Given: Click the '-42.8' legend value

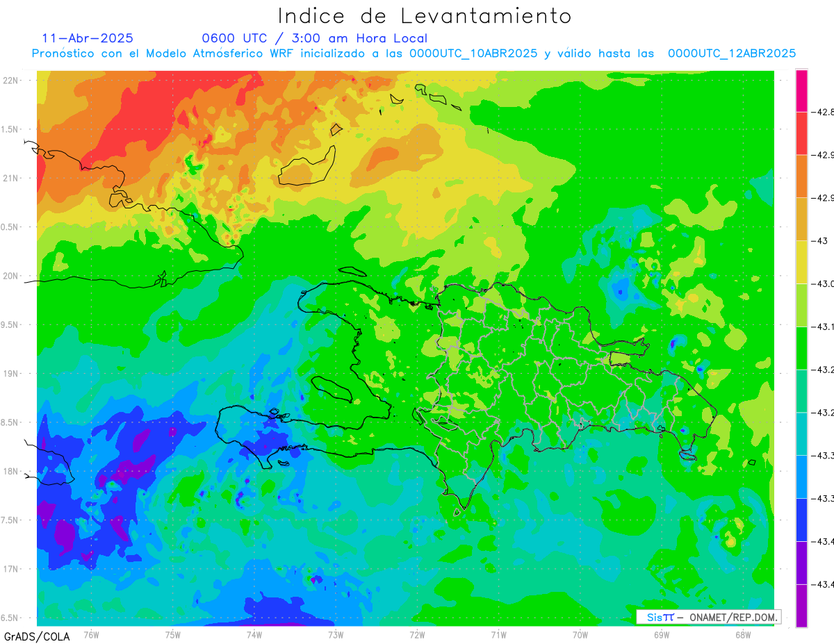Looking at the screenshot, I should 823,112.
